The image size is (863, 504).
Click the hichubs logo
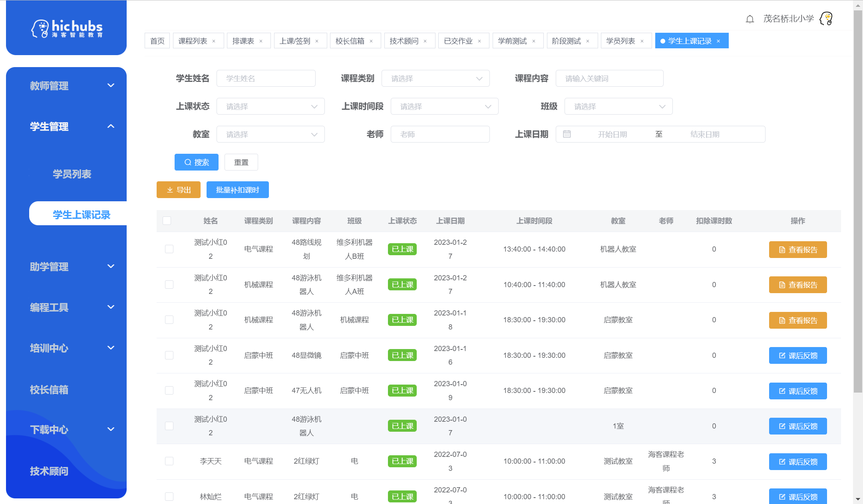coord(66,28)
